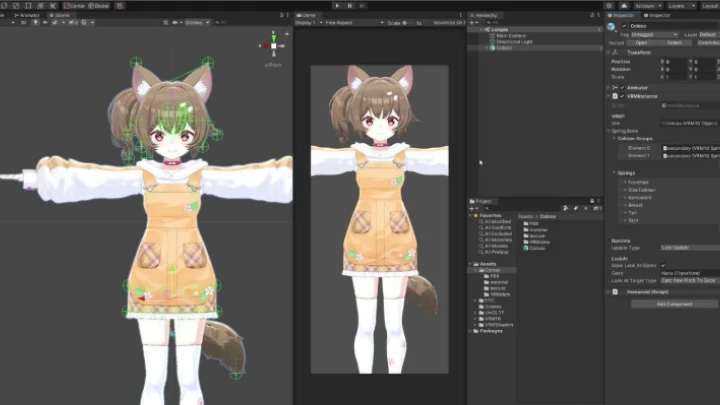Open the Account dropdown
This screenshot has width=720, height=405.
(x=647, y=6)
